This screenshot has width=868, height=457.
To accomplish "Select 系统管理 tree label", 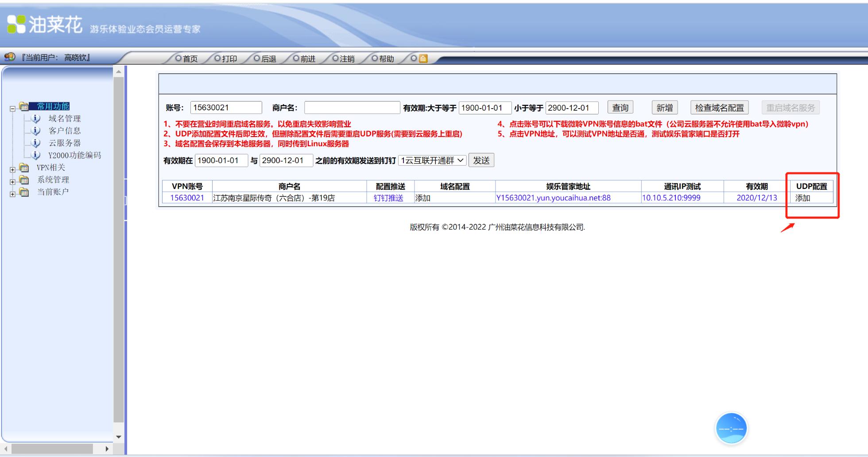I will click(x=53, y=180).
